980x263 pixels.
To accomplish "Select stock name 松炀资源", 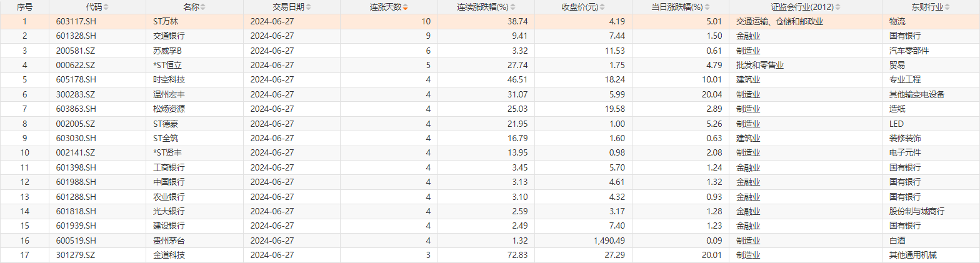I will 169,109.
